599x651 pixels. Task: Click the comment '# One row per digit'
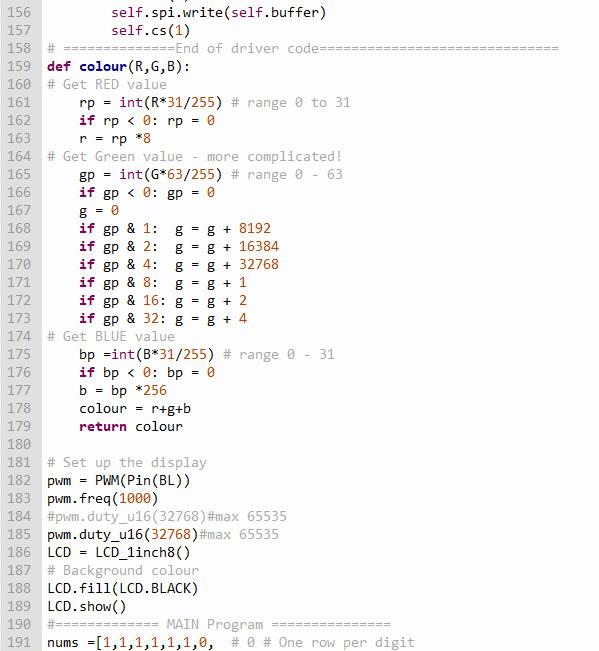pos(338,643)
